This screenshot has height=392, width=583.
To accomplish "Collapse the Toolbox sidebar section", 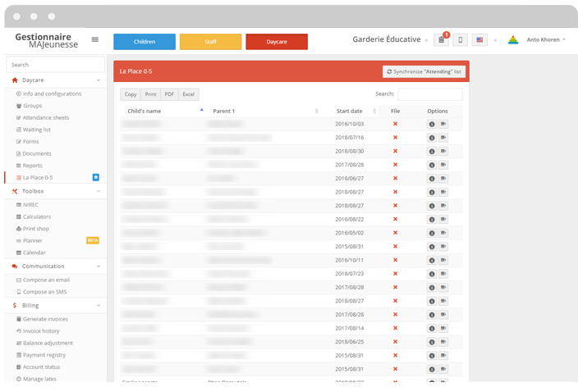I will click(x=99, y=191).
